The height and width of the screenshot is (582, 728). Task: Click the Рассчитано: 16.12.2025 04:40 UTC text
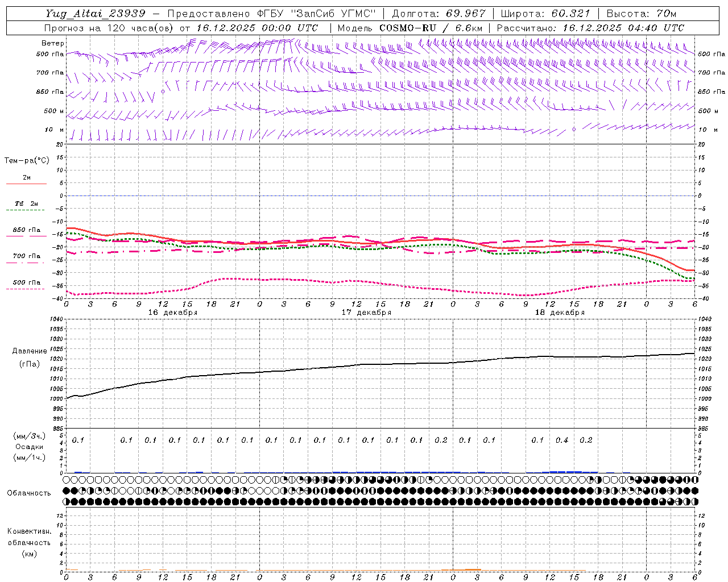click(590, 28)
